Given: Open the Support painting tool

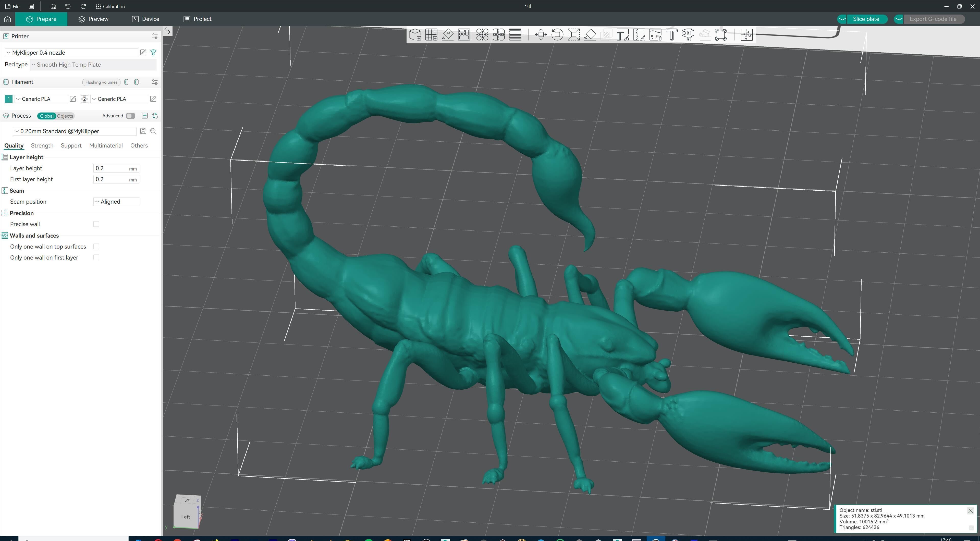Looking at the screenshot, I should (623, 35).
